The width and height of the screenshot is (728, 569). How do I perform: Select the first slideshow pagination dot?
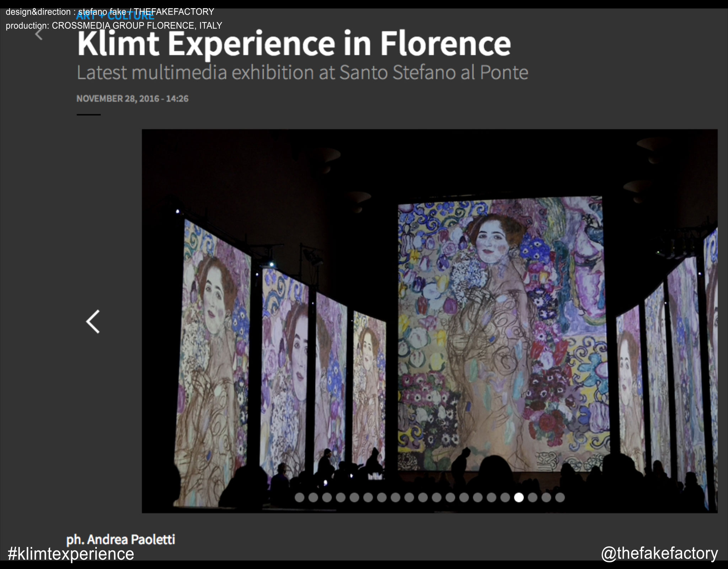click(x=300, y=498)
